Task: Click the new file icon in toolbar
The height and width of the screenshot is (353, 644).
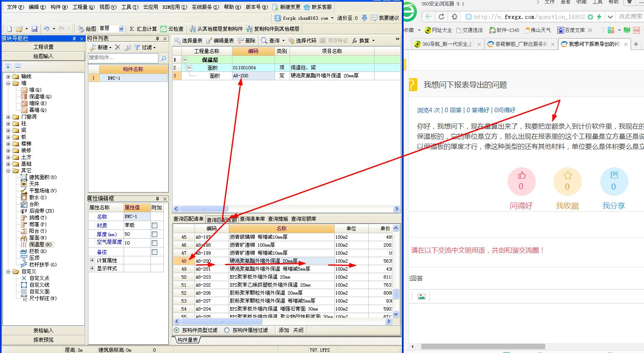Action: click(x=9, y=29)
